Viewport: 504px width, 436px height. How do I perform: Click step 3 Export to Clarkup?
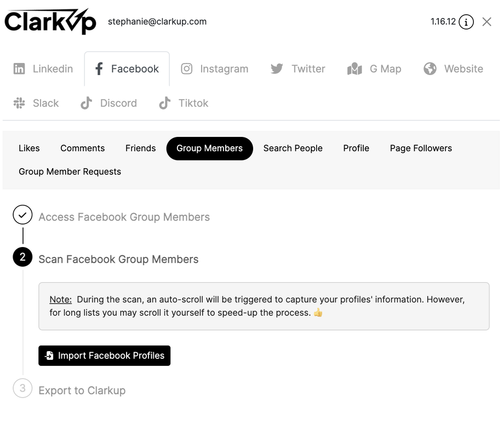82,391
